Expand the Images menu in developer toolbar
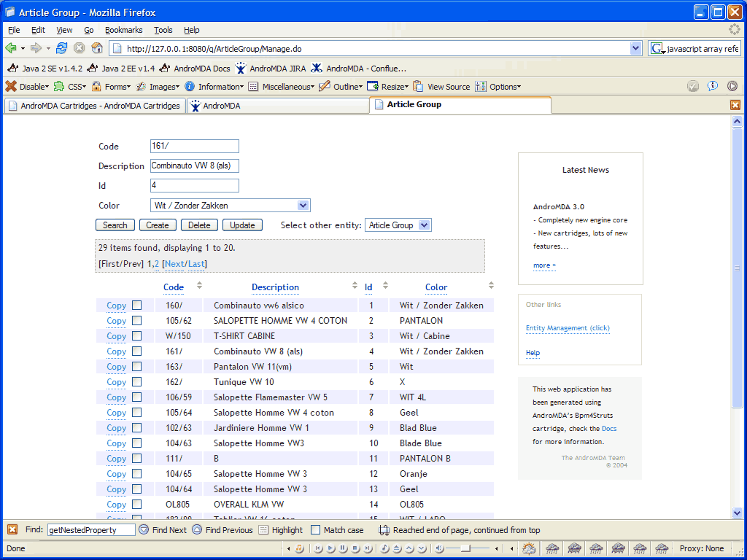The image size is (747, 560). click(x=158, y=87)
